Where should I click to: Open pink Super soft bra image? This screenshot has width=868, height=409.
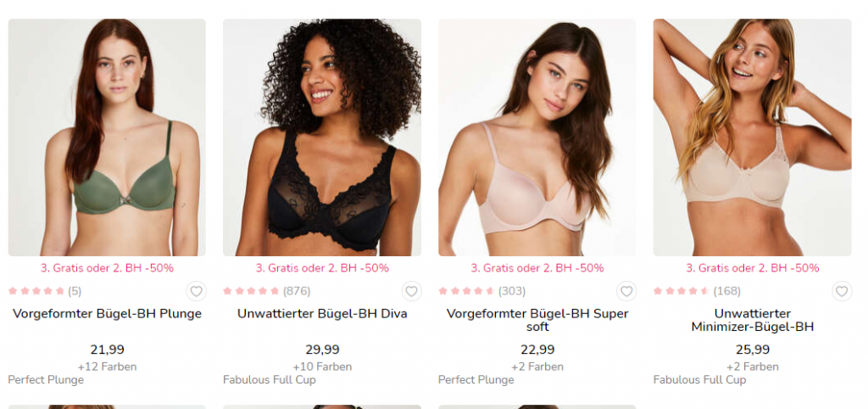click(537, 137)
